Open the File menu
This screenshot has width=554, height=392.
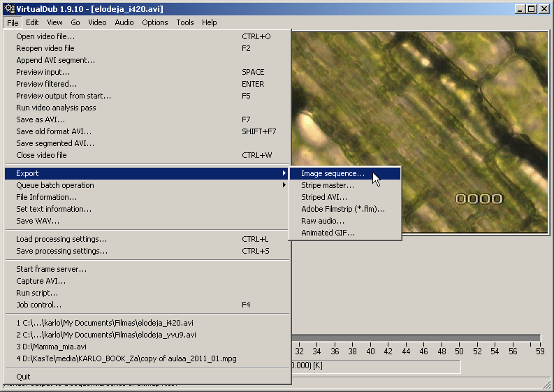tap(13, 22)
